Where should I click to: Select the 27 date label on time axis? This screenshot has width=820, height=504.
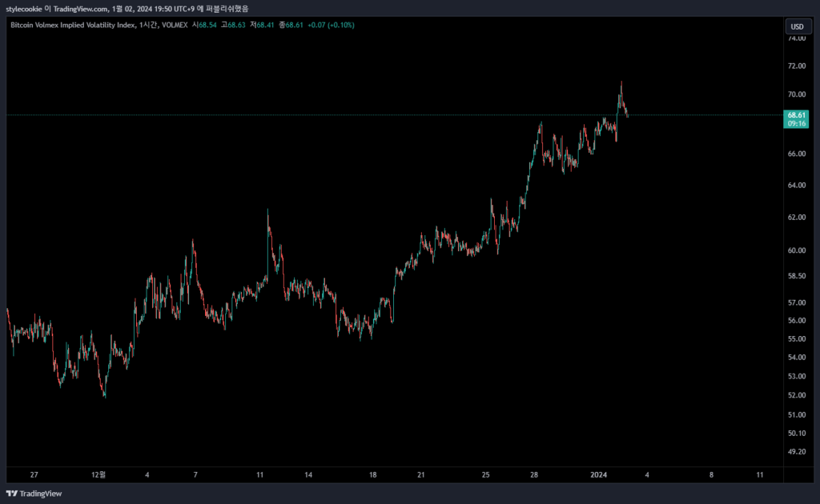click(x=34, y=474)
